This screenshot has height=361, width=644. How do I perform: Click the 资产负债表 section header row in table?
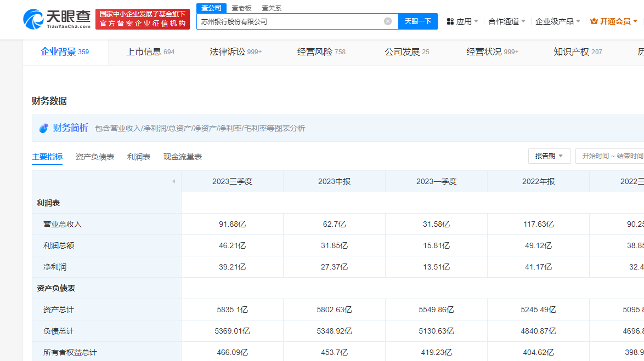pyautogui.click(x=106, y=288)
